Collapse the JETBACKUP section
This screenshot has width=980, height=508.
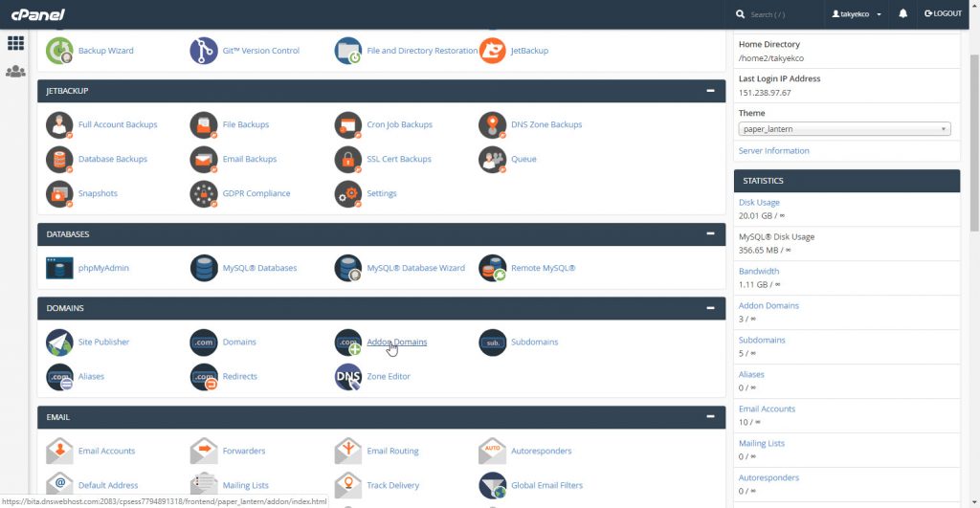(710, 91)
